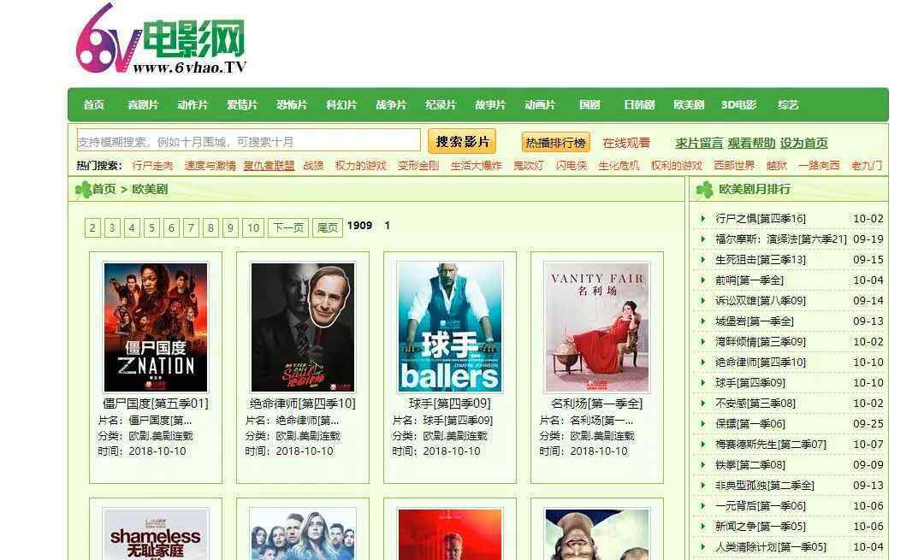The width and height of the screenshot is (924, 560).
Task: Go to the 下一页 next page
Action: (x=288, y=227)
